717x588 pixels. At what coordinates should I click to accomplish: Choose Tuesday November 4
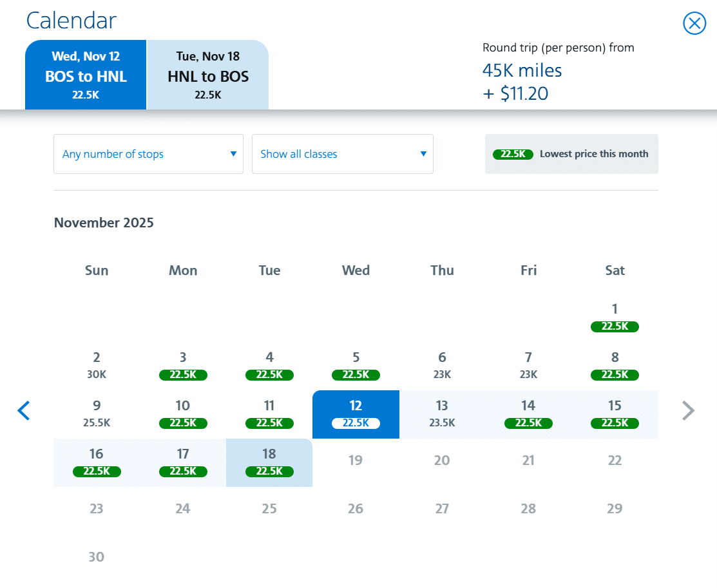tap(269, 365)
